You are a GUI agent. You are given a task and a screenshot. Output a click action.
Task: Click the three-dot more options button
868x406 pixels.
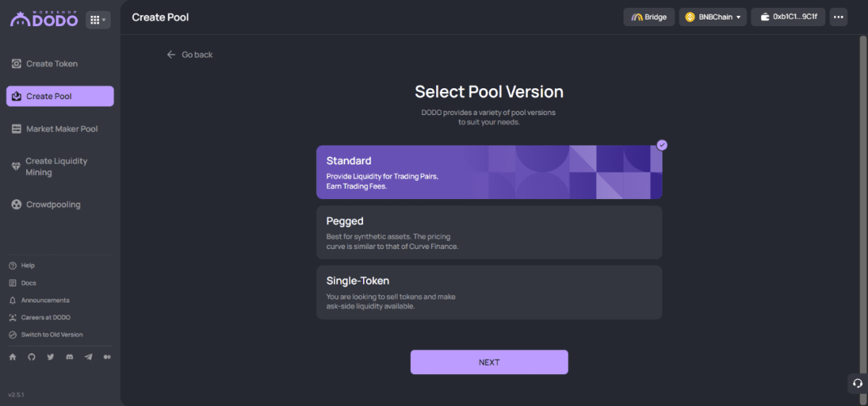[838, 17]
